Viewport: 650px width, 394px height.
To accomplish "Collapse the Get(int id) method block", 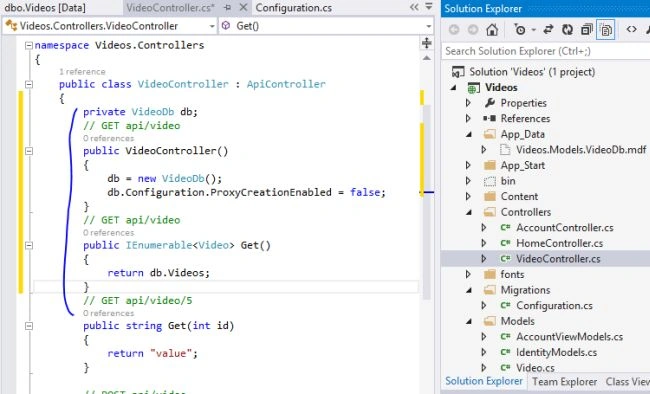I will [x=29, y=326].
